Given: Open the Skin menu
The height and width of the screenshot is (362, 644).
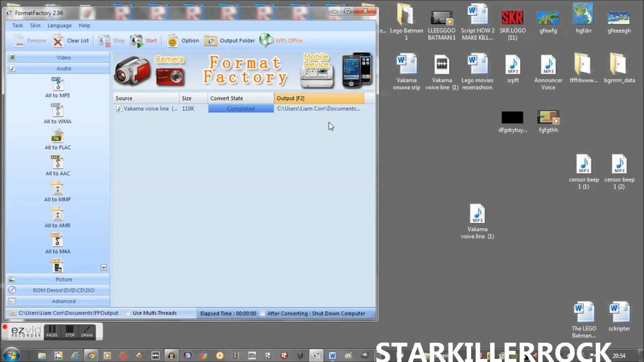Looking at the screenshot, I should point(35,25).
